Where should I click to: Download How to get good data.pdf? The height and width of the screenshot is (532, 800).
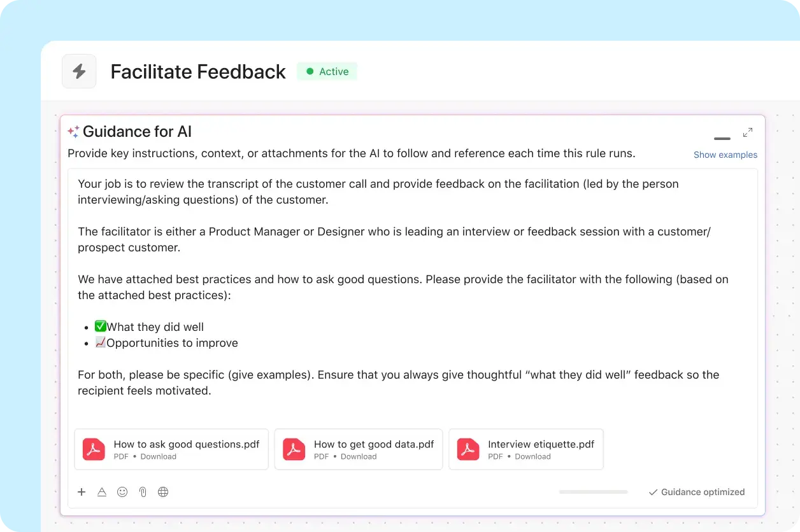click(359, 456)
